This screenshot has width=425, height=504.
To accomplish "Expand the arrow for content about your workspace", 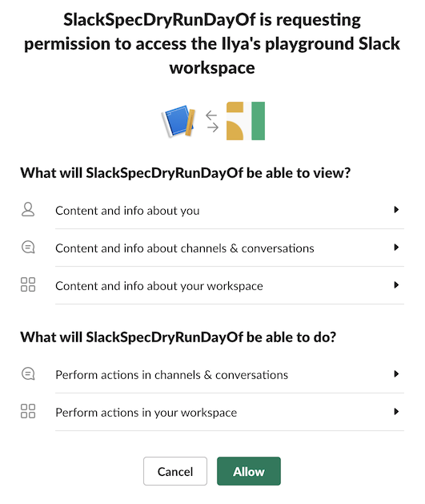I will click(x=396, y=285).
